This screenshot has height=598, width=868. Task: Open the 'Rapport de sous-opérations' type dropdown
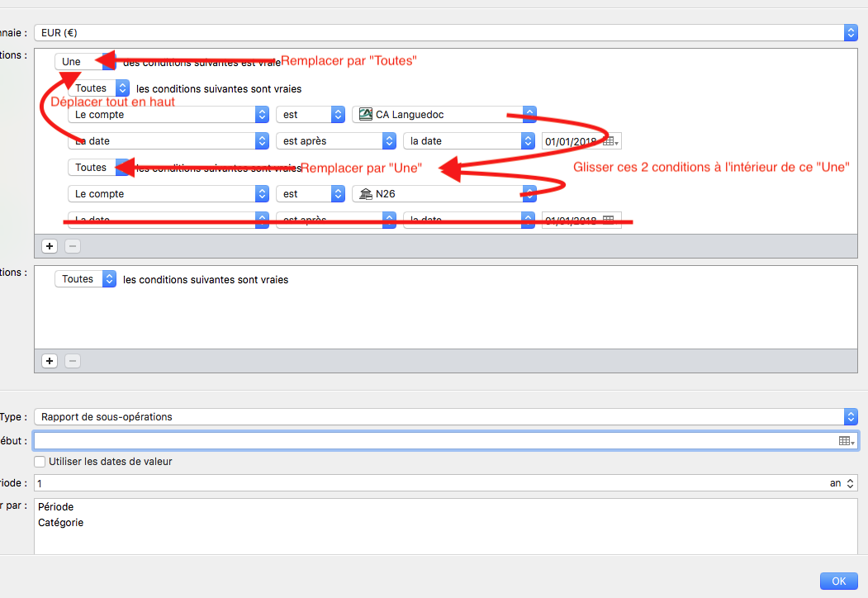[851, 417]
